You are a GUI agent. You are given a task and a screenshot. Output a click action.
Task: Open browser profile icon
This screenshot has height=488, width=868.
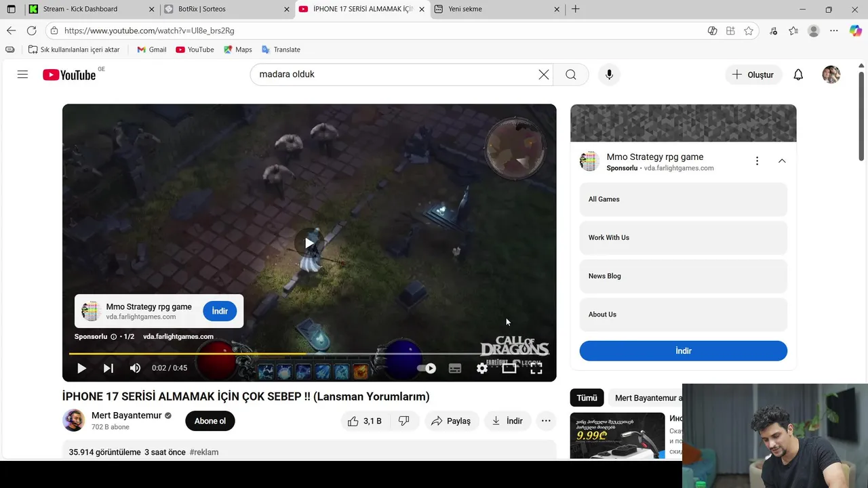point(814,30)
